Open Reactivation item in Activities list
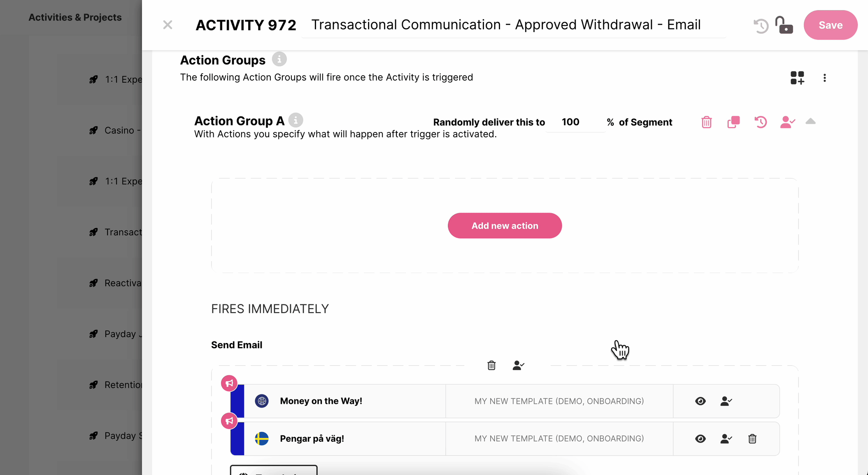Viewport: 868px width, 475px height. pos(122,283)
